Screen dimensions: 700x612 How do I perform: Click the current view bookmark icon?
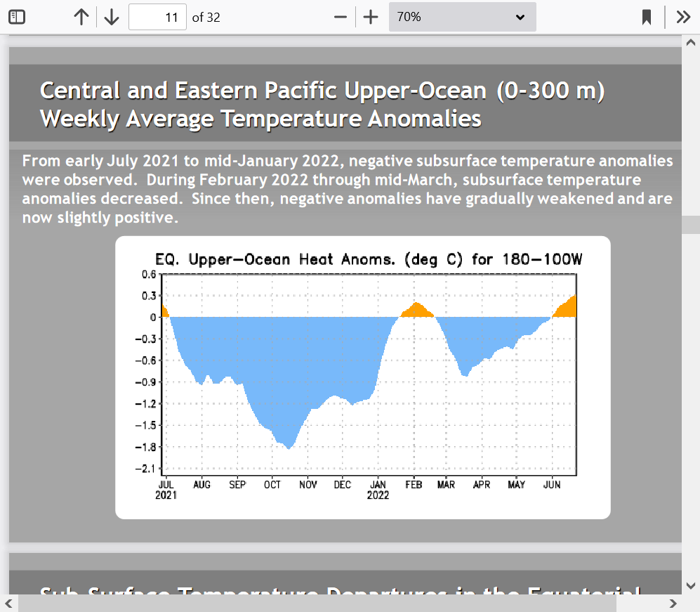pyautogui.click(x=647, y=17)
